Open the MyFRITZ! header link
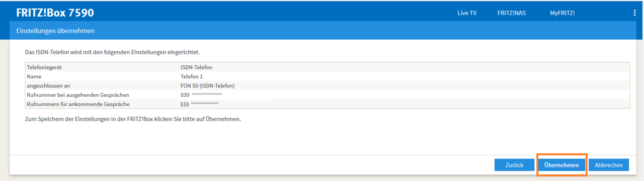The image size is (644, 181). (562, 13)
